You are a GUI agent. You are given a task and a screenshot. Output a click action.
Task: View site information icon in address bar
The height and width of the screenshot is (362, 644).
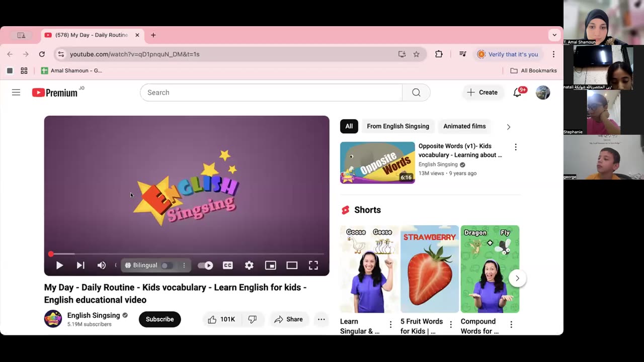(x=61, y=54)
